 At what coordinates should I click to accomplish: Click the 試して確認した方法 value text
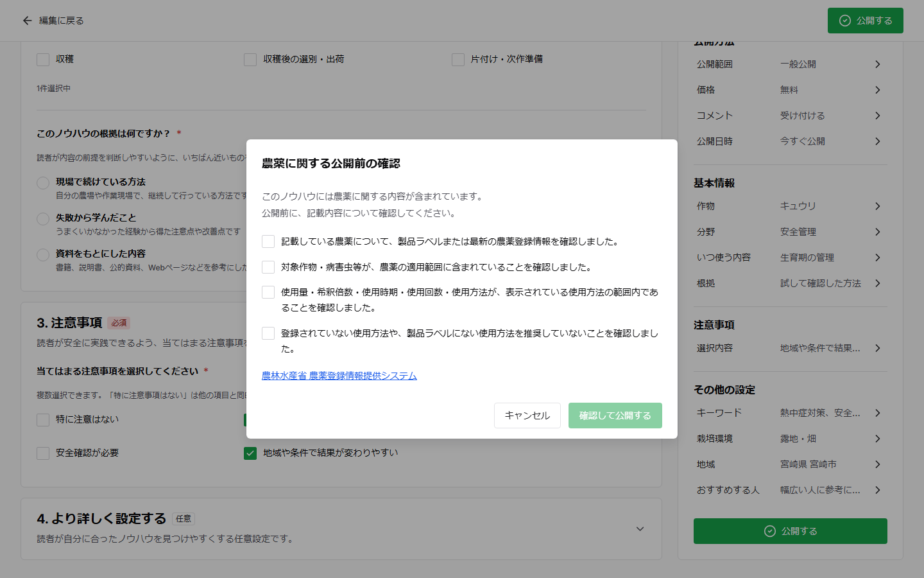tap(821, 283)
